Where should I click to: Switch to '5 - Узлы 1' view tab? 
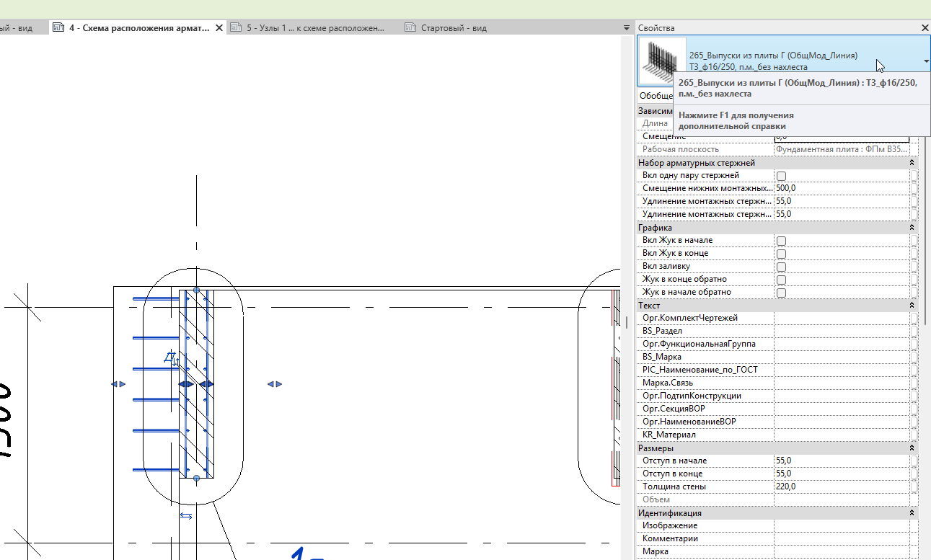[x=314, y=28]
